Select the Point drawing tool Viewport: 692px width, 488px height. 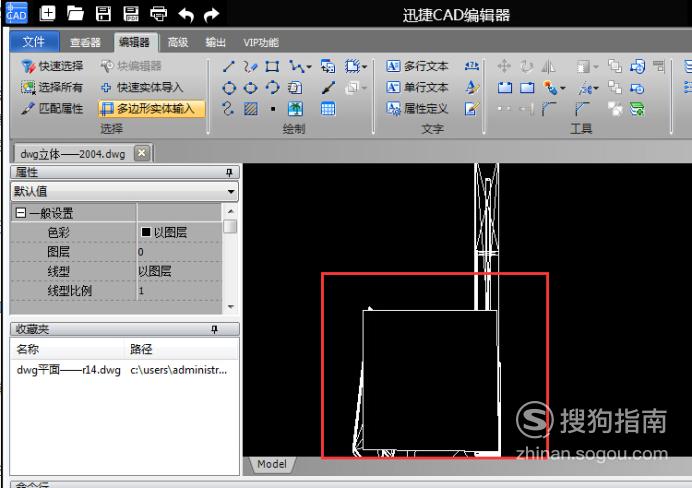[x=273, y=109]
